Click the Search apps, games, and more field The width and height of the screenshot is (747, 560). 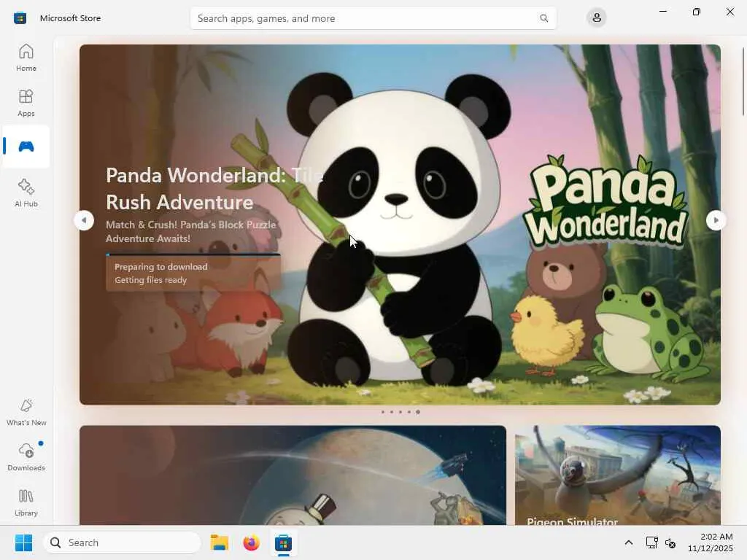373,18
